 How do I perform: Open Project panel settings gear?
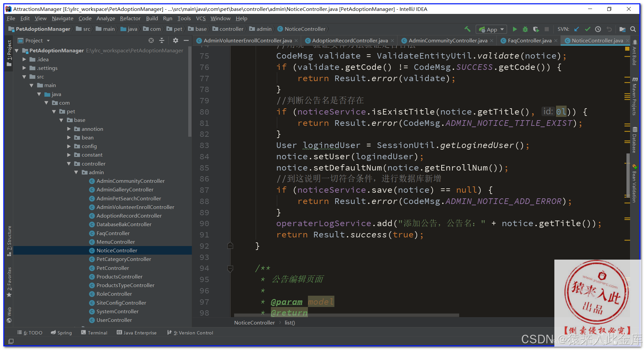(x=176, y=40)
